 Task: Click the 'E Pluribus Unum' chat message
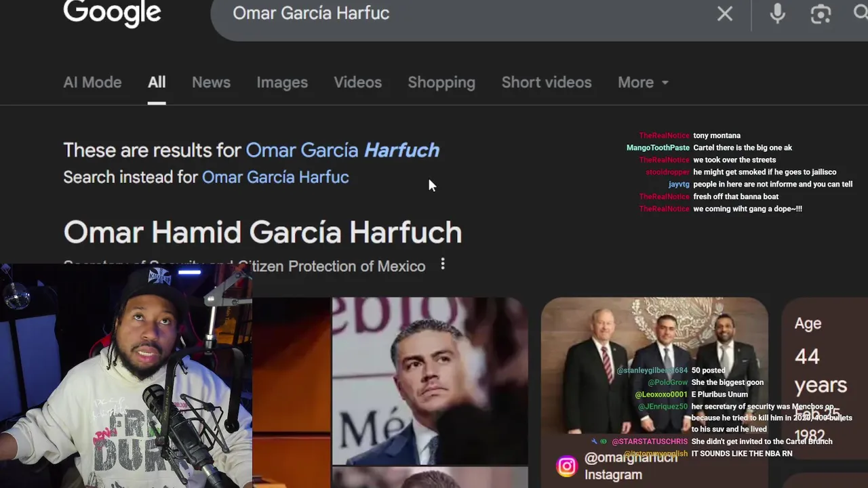click(719, 394)
